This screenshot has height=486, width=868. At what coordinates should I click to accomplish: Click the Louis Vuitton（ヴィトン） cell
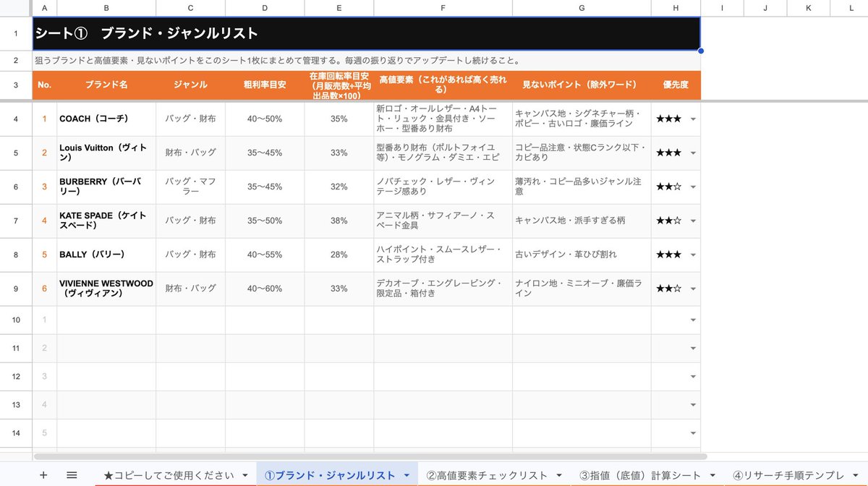(x=106, y=153)
